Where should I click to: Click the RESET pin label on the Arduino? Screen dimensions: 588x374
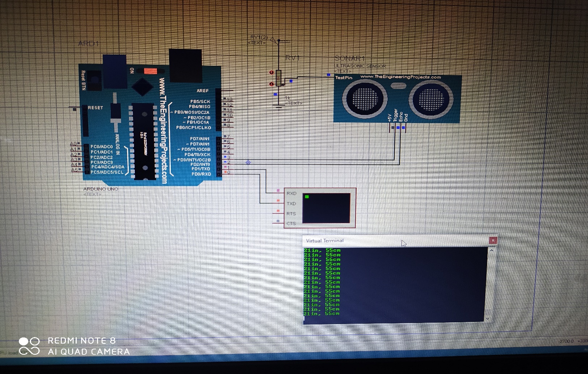pyautogui.click(x=96, y=108)
